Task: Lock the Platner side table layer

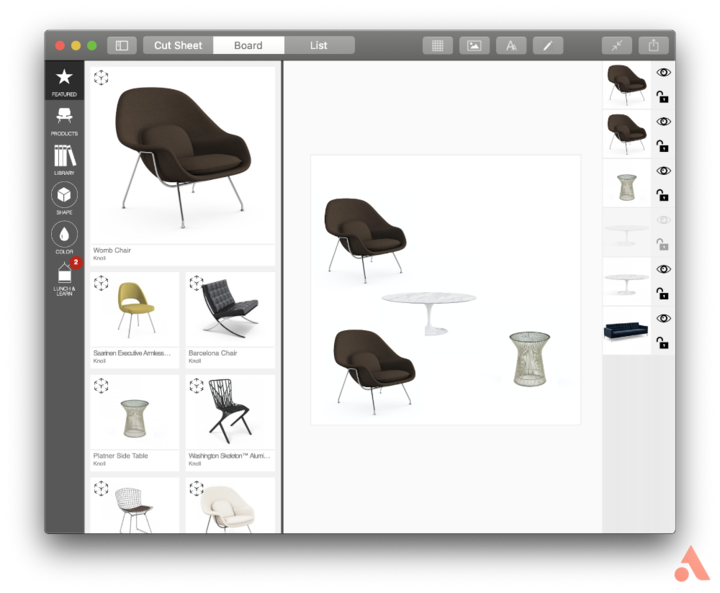Action: tap(662, 195)
